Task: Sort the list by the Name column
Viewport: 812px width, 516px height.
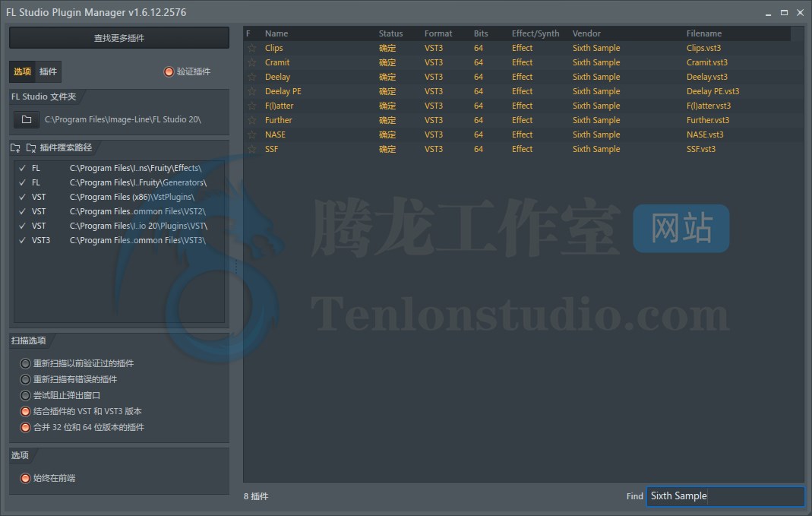Action: [x=276, y=33]
